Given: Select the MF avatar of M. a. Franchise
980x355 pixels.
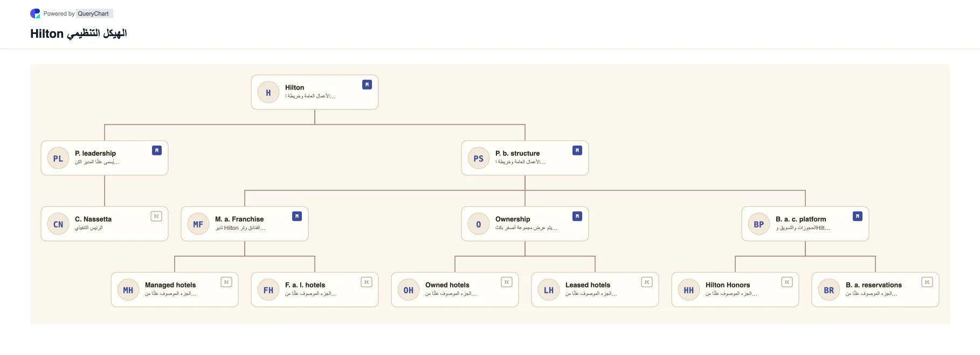Looking at the screenshot, I should point(198,224).
